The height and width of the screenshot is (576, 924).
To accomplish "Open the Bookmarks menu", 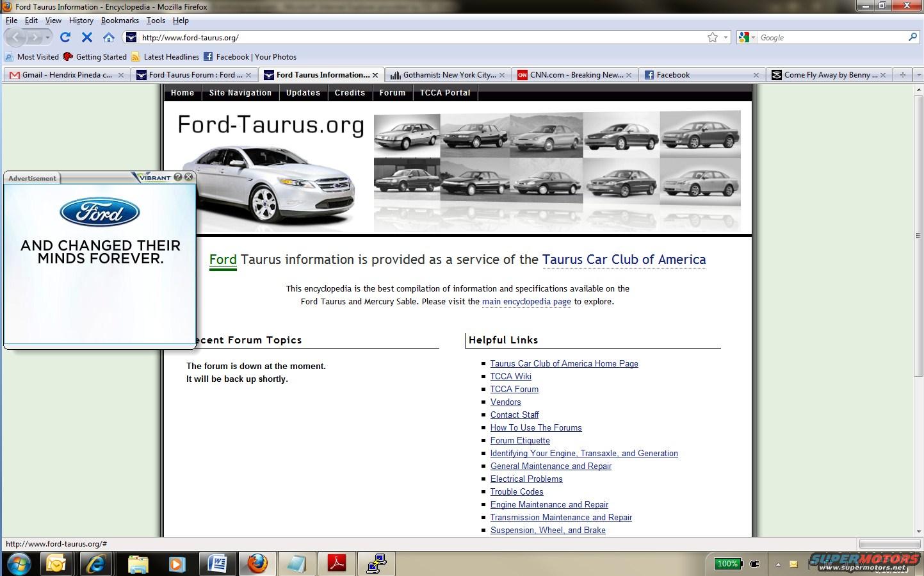I will click(120, 21).
